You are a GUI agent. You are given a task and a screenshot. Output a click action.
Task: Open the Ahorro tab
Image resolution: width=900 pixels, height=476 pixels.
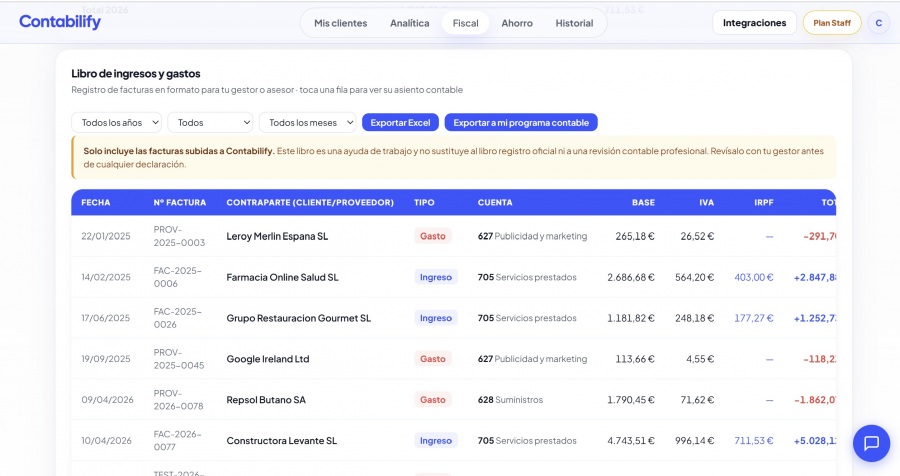tap(517, 23)
